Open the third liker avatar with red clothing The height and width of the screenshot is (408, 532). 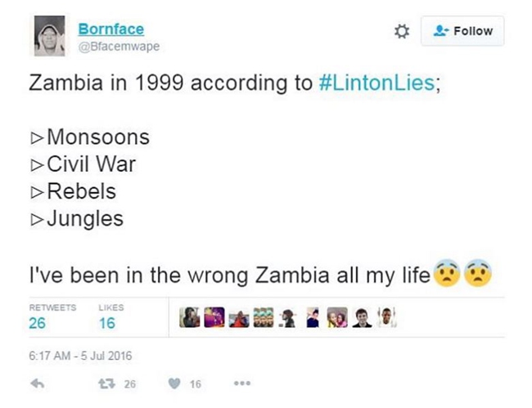click(239, 317)
